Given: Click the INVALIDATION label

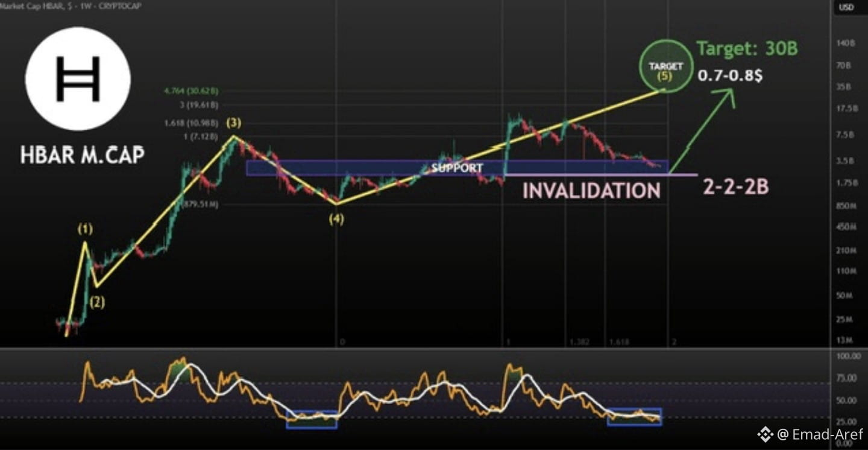Looking at the screenshot, I should pos(591,191).
